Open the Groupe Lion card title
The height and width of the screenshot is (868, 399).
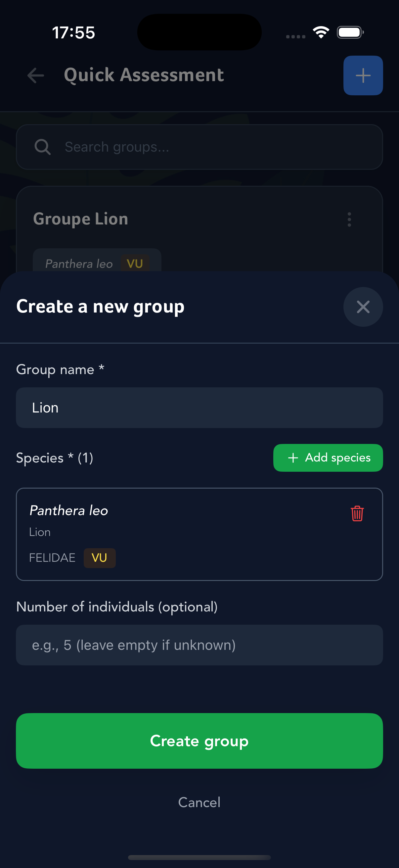pyautogui.click(x=80, y=219)
